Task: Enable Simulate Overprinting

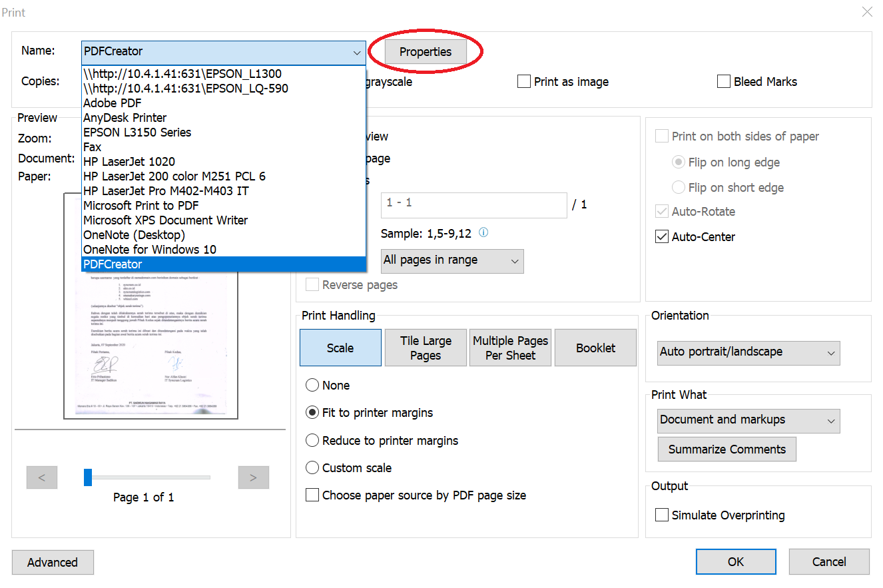Action: click(x=662, y=515)
